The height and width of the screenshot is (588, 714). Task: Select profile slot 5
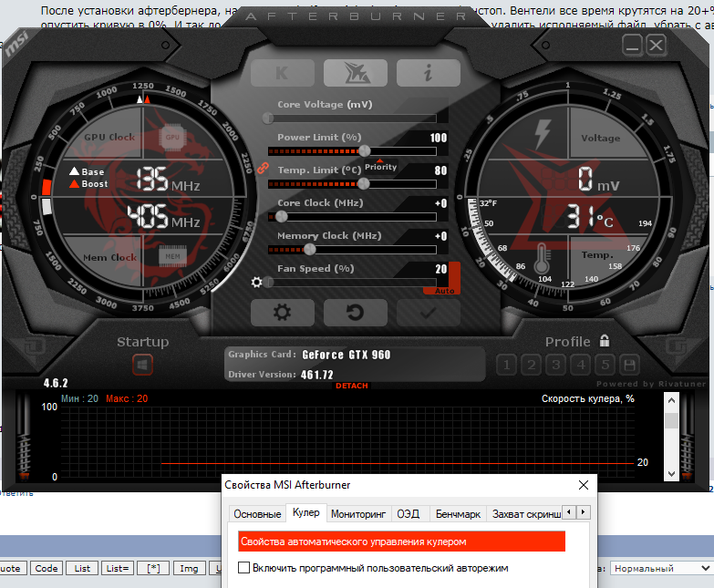click(605, 365)
